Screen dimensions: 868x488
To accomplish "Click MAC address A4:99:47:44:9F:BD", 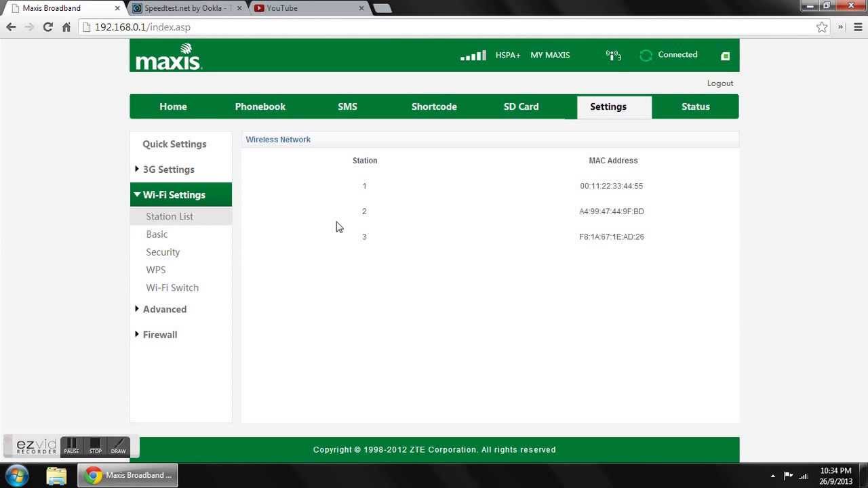I will (612, 211).
